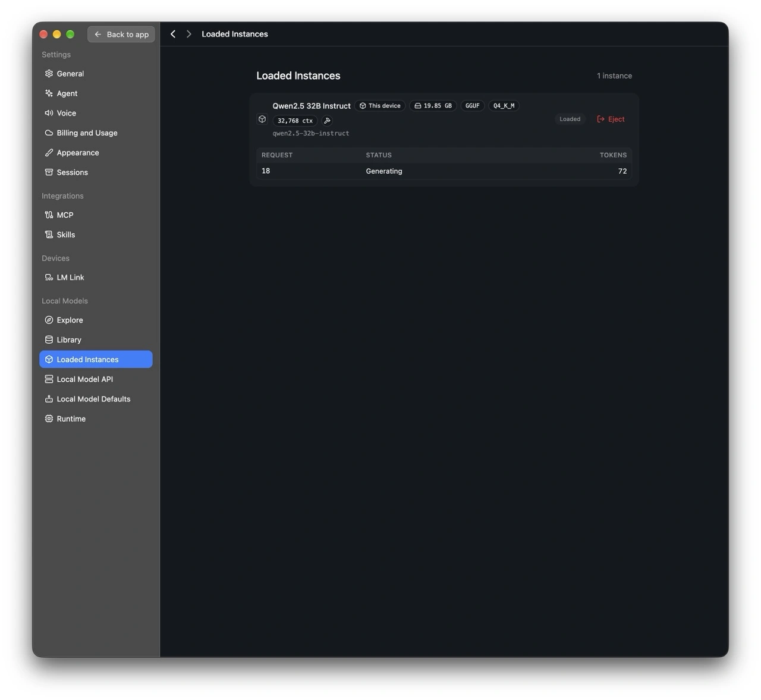Click the Runtime chip icon
The image size is (761, 700).
[x=49, y=419]
